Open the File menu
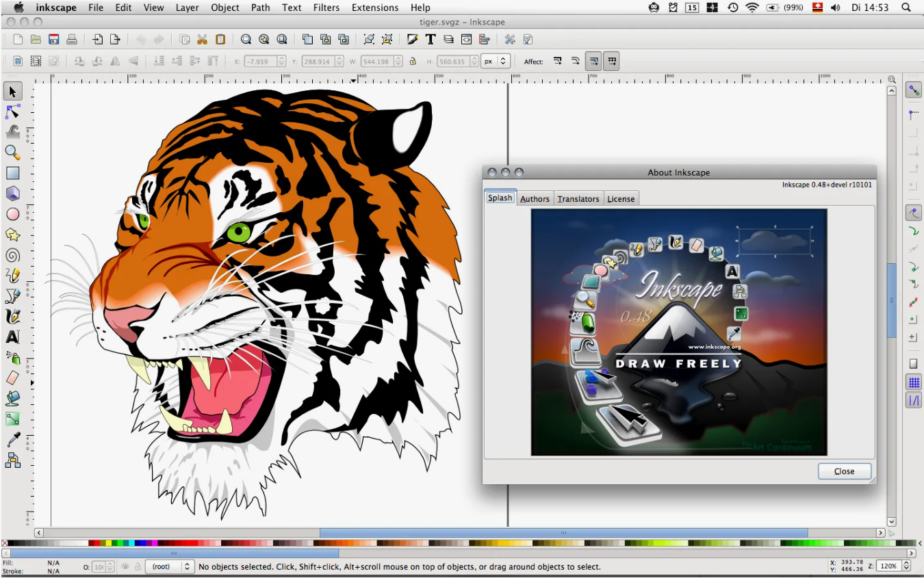This screenshot has height=578, width=924. (96, 8)
